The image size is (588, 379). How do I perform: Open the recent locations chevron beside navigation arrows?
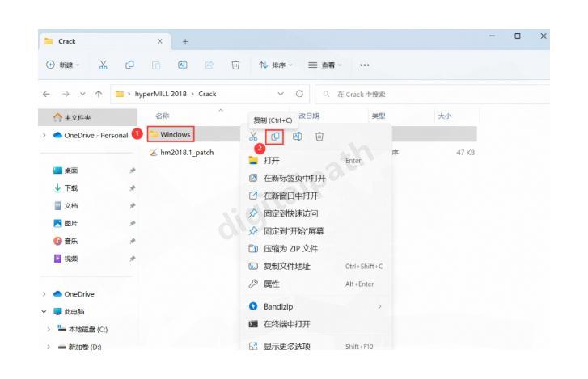(82, 94)
